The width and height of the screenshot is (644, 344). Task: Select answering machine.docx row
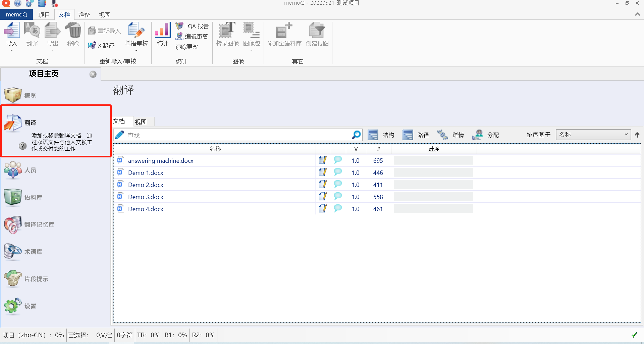coord(377,160)
